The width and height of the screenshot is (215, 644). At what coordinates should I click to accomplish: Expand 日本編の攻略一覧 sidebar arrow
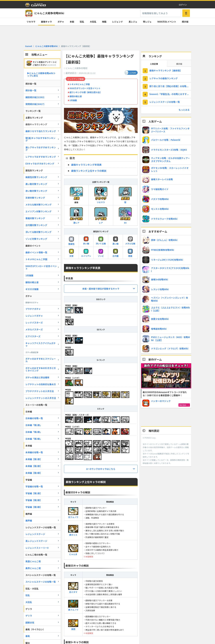[58, 418]
